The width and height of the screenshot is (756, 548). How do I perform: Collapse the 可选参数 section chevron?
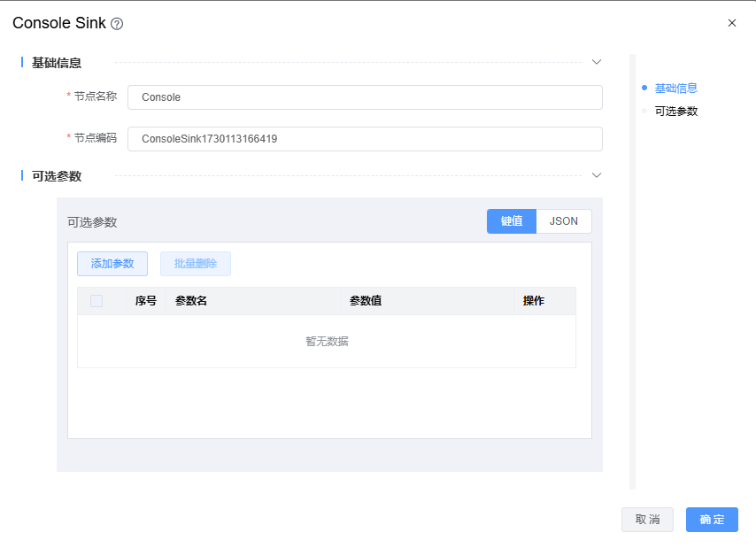pos(596,175)
